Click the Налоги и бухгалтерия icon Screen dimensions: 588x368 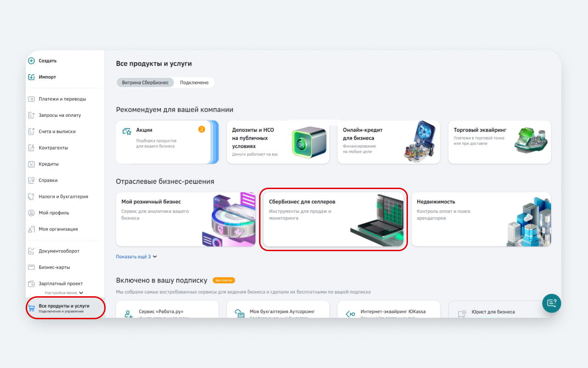tap(31, 196)
